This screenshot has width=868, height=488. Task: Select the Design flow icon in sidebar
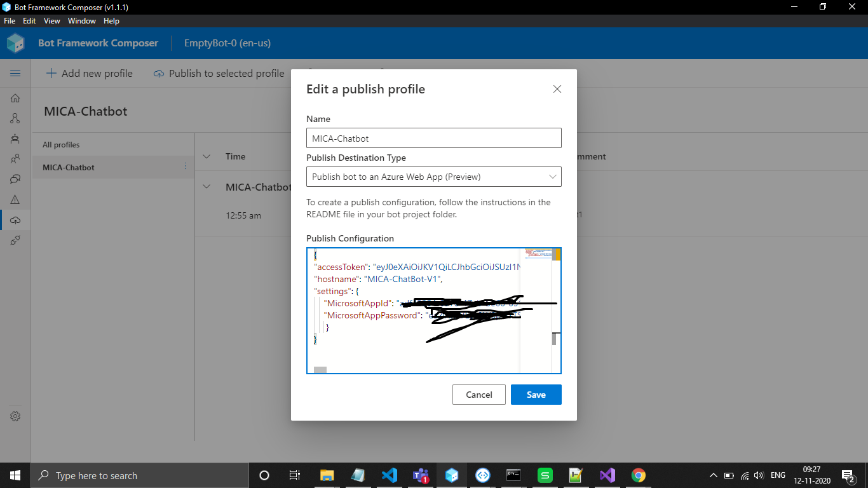(x=16, y=118)
